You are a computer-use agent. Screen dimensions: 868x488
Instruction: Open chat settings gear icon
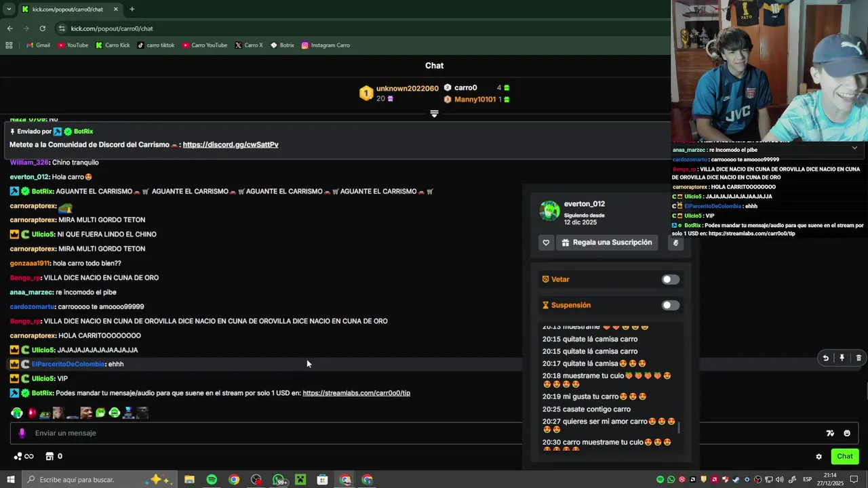pyautogui.click(x=818, y=457)
